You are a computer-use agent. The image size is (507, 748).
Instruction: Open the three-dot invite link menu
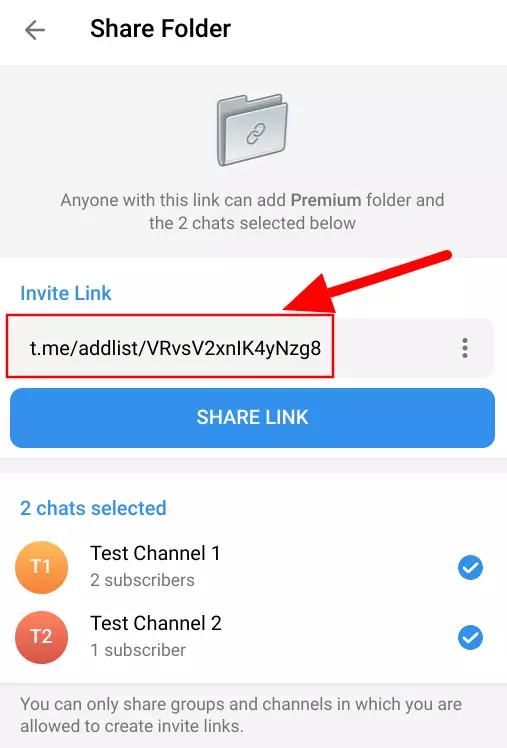[x=465, y=348]
